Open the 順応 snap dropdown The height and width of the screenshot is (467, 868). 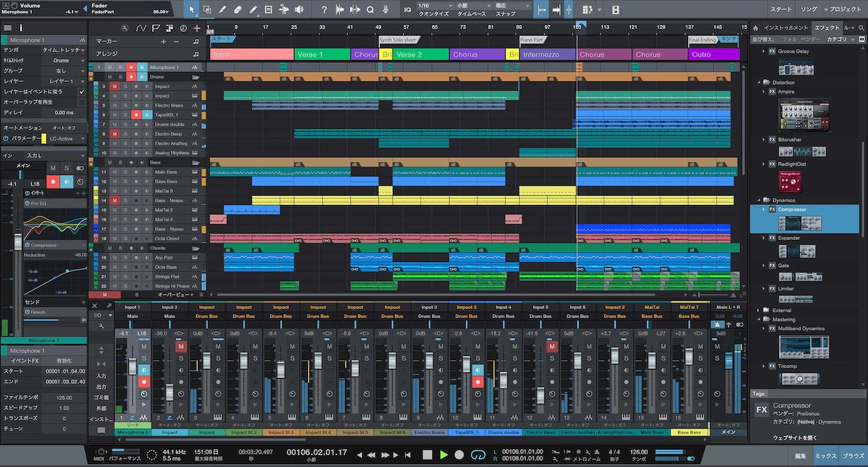point(512,6)
